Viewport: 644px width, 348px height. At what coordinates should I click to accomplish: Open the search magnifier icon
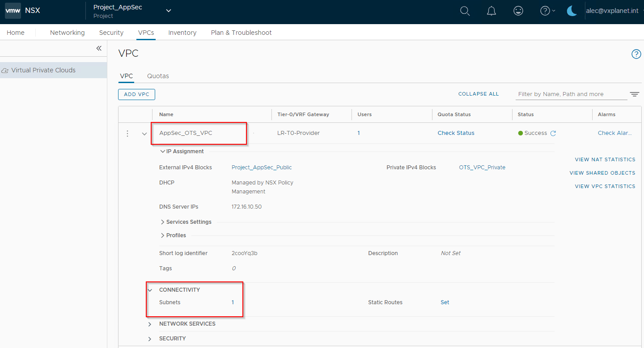[x=465, y=11]
